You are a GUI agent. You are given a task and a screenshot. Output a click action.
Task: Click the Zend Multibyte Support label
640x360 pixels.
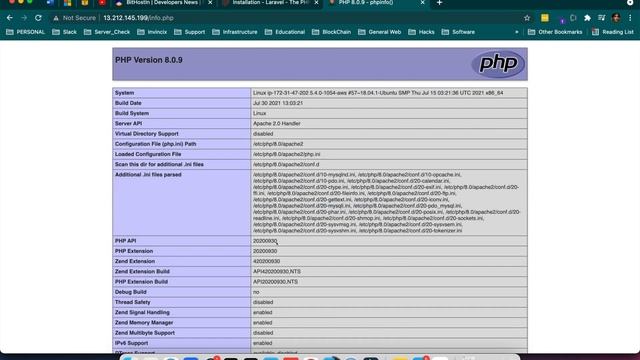coord(144,333)
